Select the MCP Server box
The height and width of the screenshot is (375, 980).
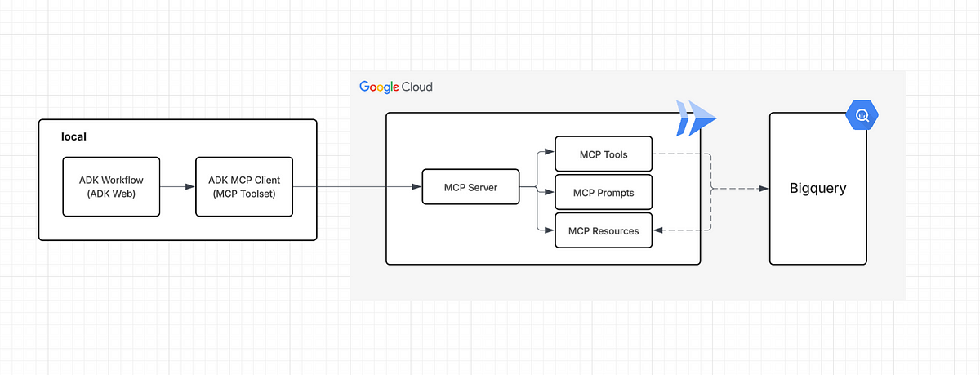470,187
